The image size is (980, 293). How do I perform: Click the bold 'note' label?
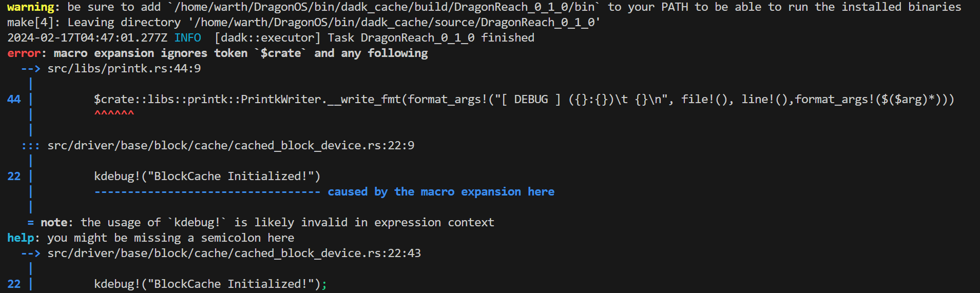[x=54, y=222]
